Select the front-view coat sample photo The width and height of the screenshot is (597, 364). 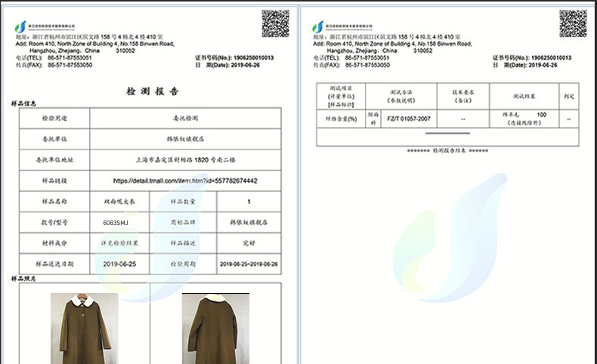[x=84, y=328]
